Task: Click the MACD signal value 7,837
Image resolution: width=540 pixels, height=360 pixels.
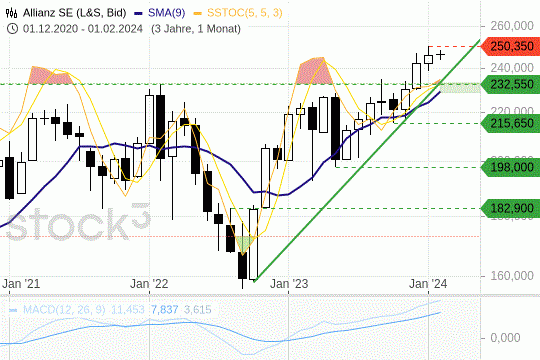Action: [x=165, y=309]
